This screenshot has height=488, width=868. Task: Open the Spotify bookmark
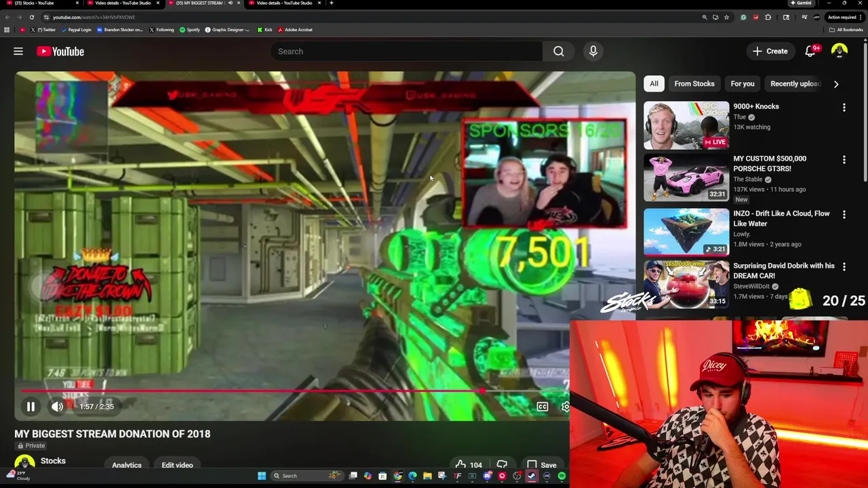(x=190, y=30)
